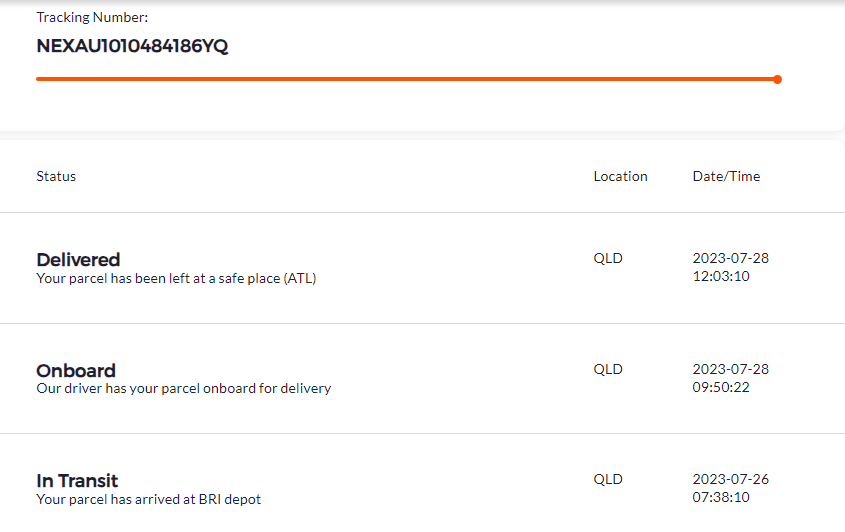Click the QLD location in the In Transit row
Viewport: 845px width, 532px height.
point(608,479)
